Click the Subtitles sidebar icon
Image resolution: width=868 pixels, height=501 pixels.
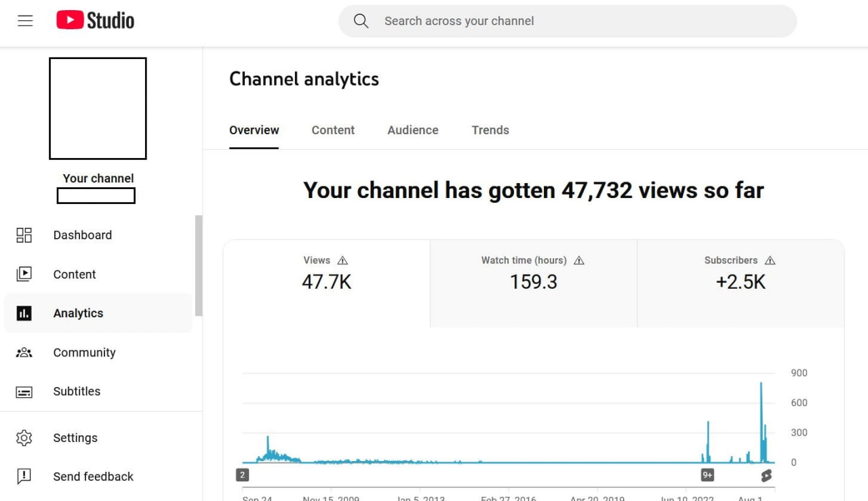click(24, 391)
